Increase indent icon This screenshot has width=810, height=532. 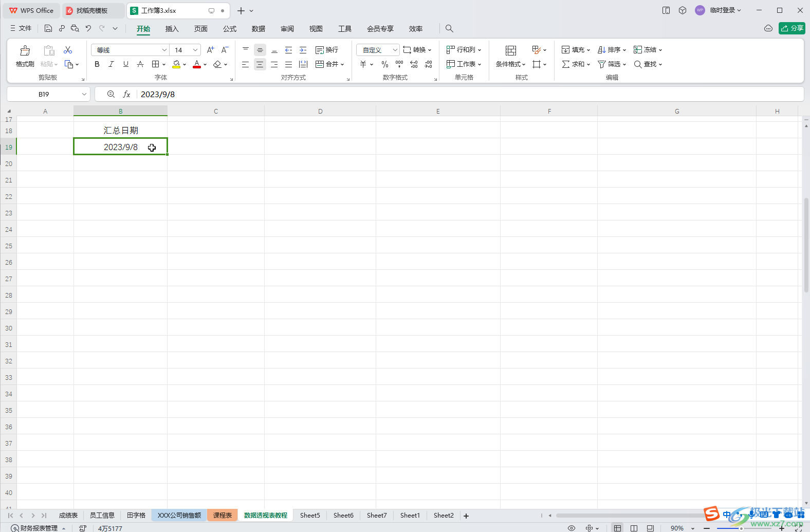click(x=303, y=50)
